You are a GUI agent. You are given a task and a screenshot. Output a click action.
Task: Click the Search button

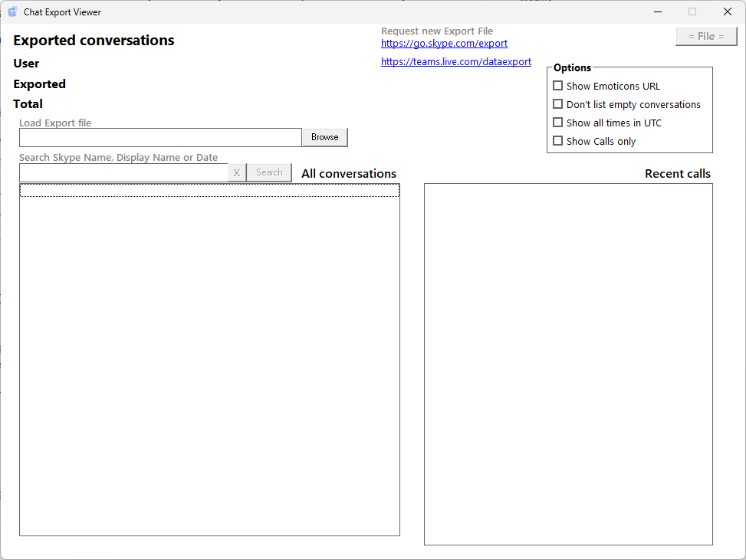click(269, 172)
